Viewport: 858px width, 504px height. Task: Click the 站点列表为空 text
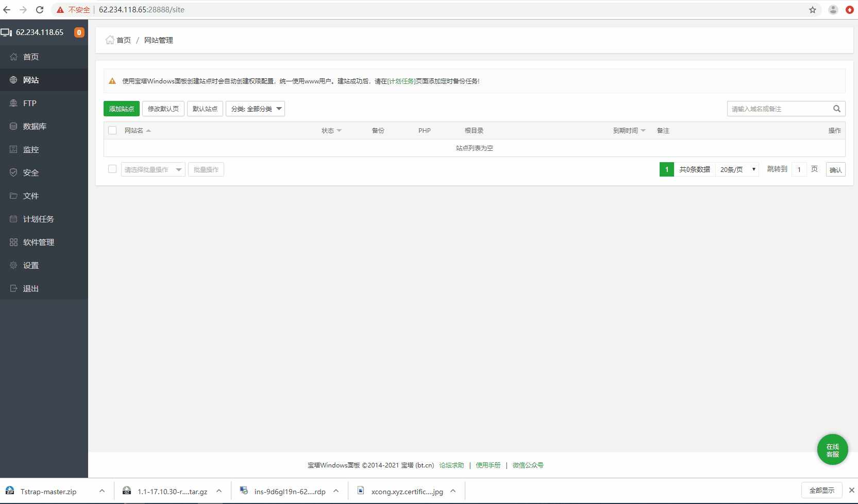pos(475,148)
